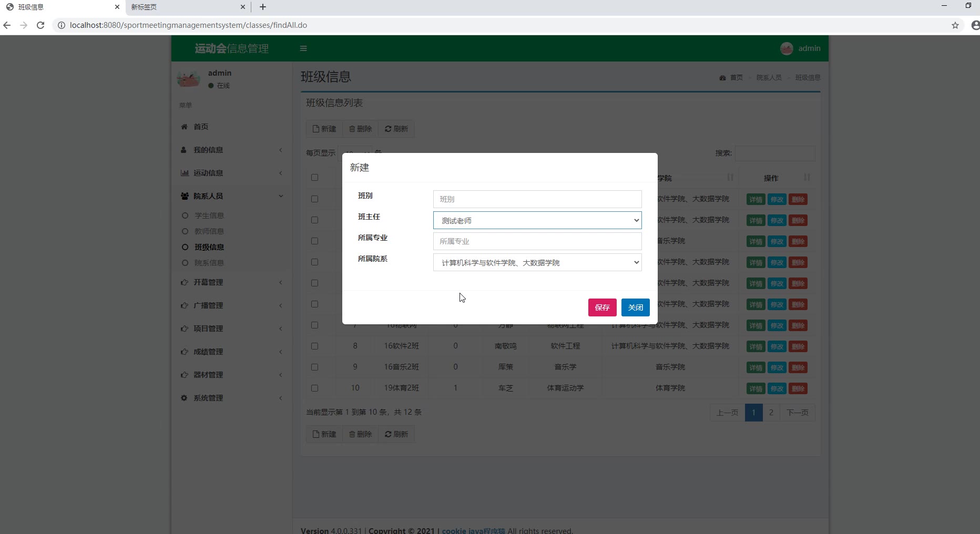The width and height of the screenshot is (980, 534).
Task: Click the red 保存 button
Action: click(602, 307)
